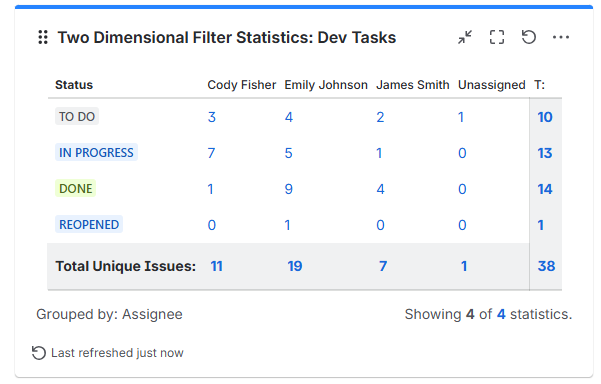The image size is (601, 384).
Task: Minimize the Dev Tasks gadget
Action: [x=465, y=37]
